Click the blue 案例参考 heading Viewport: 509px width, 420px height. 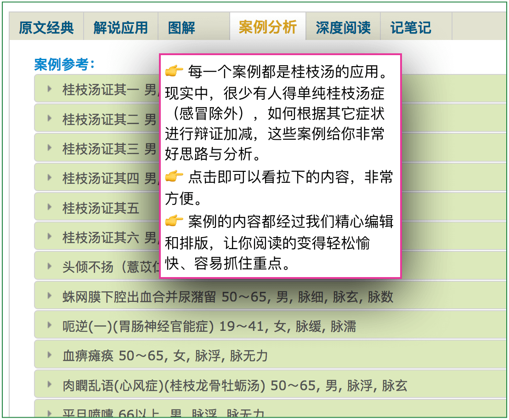[64, 64]
